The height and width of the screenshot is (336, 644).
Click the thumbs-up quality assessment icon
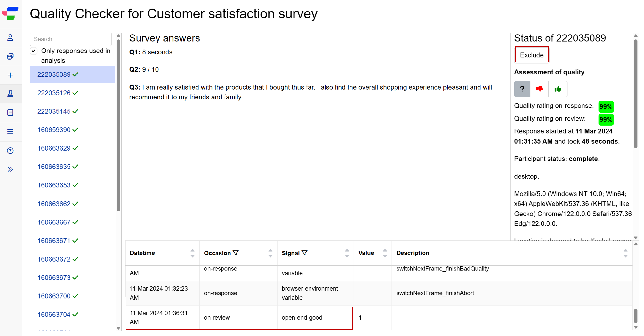pyautogui.click(x=558, y=89)
